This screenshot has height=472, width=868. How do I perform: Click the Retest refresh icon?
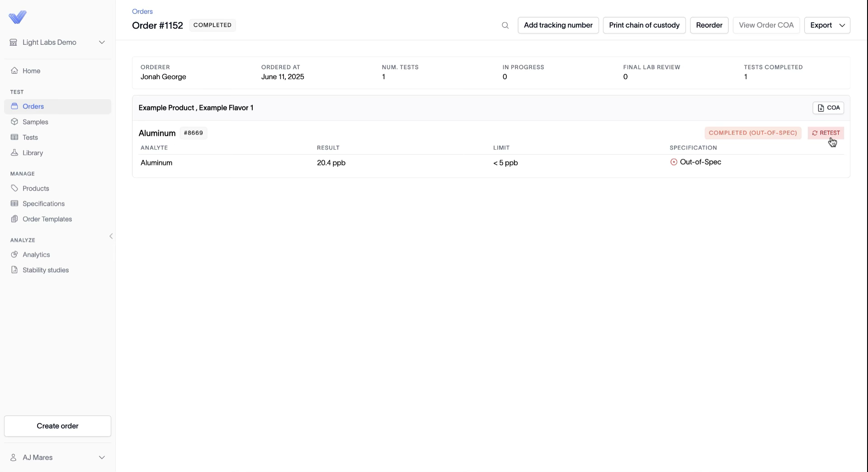click(815, 133)
